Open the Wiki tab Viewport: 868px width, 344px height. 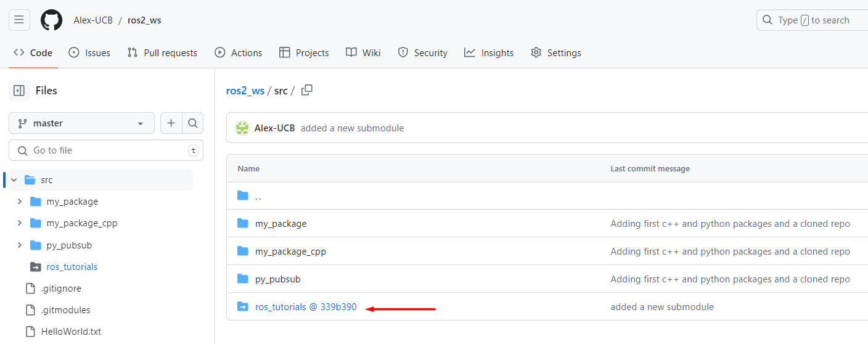click(x=363, y=53)
